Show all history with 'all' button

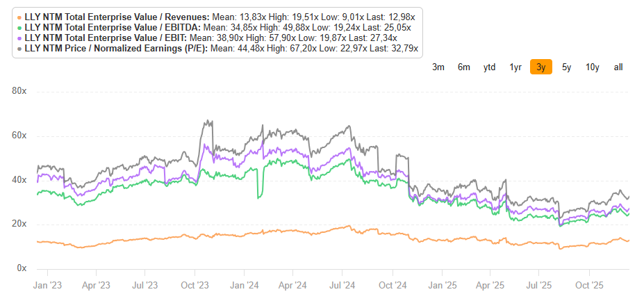pos(618,67)
